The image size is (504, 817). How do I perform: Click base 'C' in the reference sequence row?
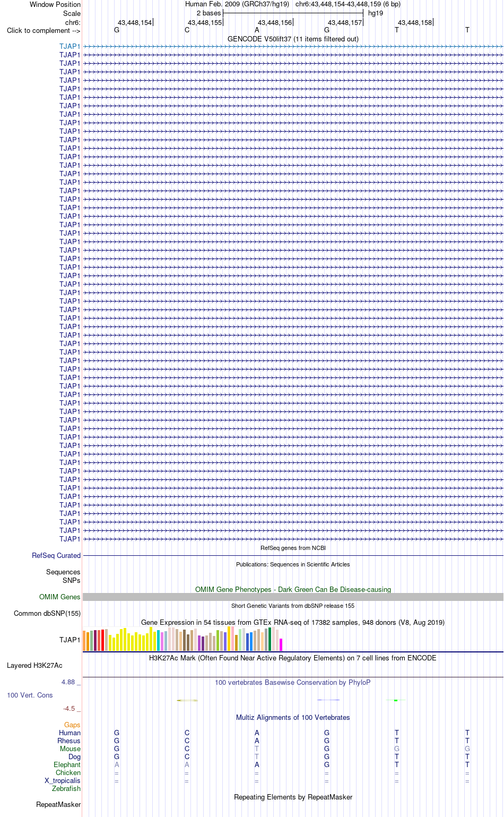pyautogui.click(x=187, y=30)
